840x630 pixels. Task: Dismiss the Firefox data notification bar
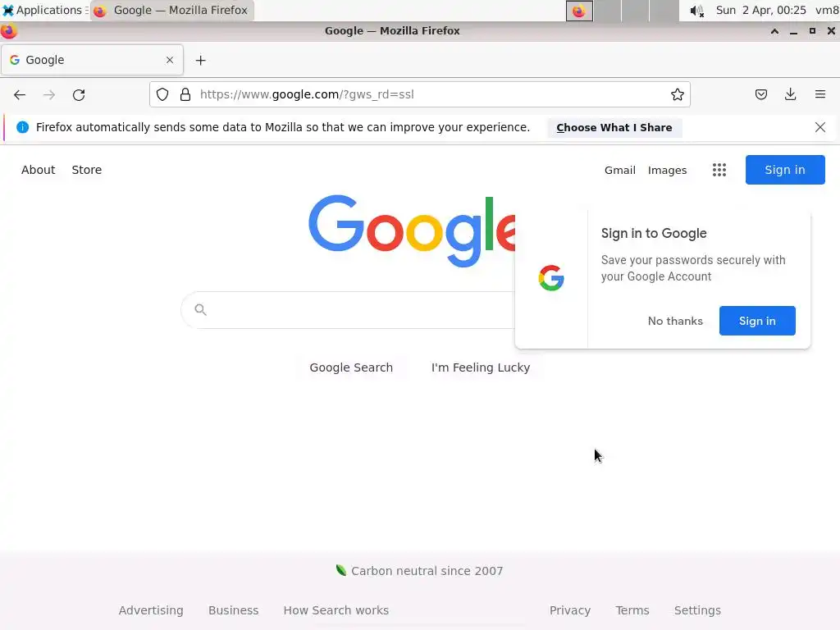(819, 127)
